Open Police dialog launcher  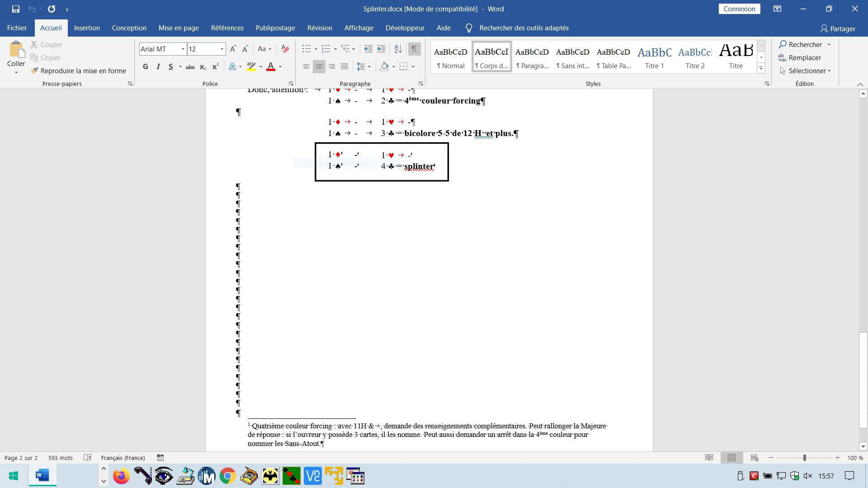point(291,84)
